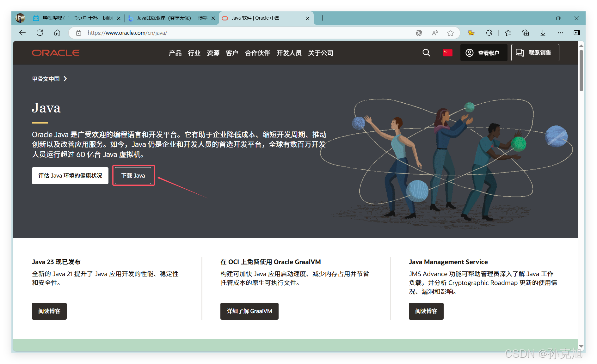
Task: Click 阅读博客 under Java 23 现已发布
Action: point(49,311)
